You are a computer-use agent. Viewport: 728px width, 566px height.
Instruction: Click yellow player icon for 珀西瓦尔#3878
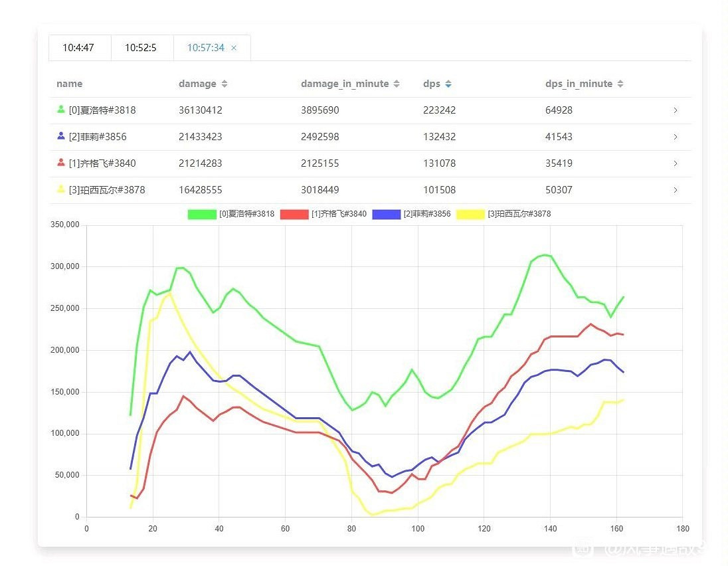(x=61, y=189)
